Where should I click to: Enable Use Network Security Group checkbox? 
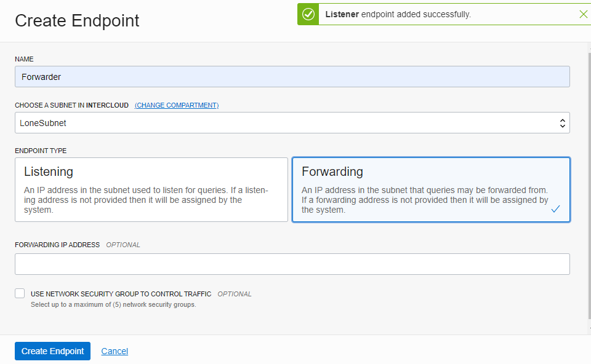20,294
